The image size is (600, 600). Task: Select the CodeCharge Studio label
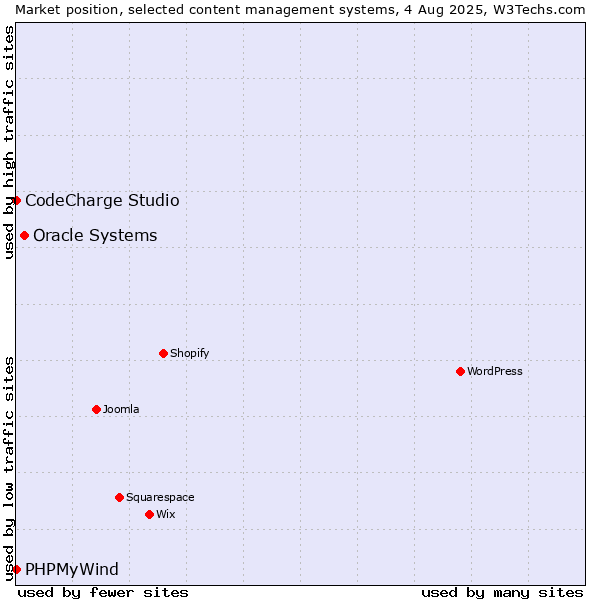tap(102, 201)
